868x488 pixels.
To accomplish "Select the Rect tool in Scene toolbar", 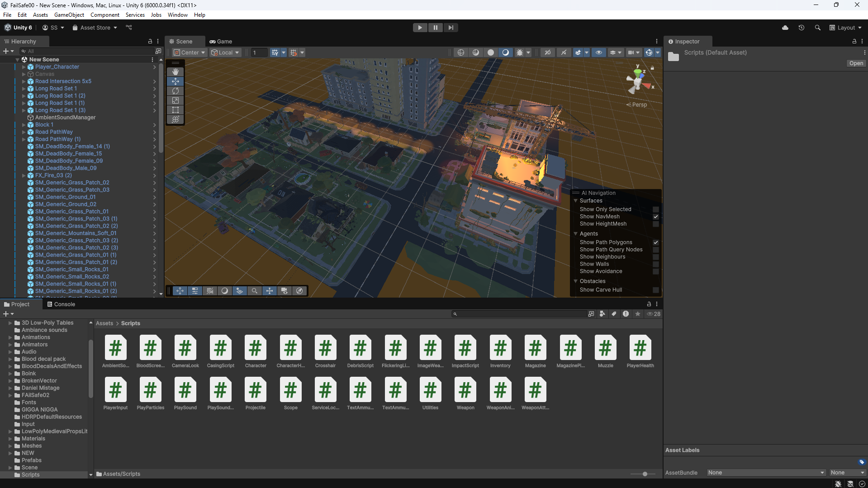I will 175,110.
